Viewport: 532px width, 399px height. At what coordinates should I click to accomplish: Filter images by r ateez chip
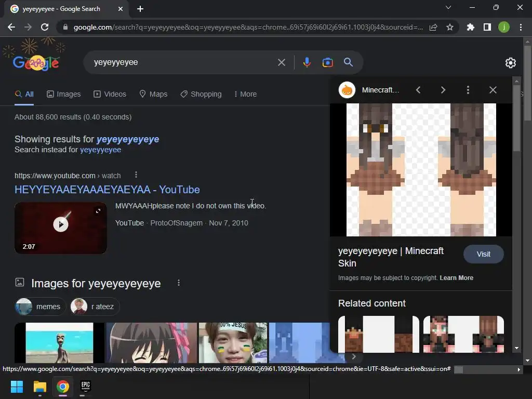click(95, 307)
